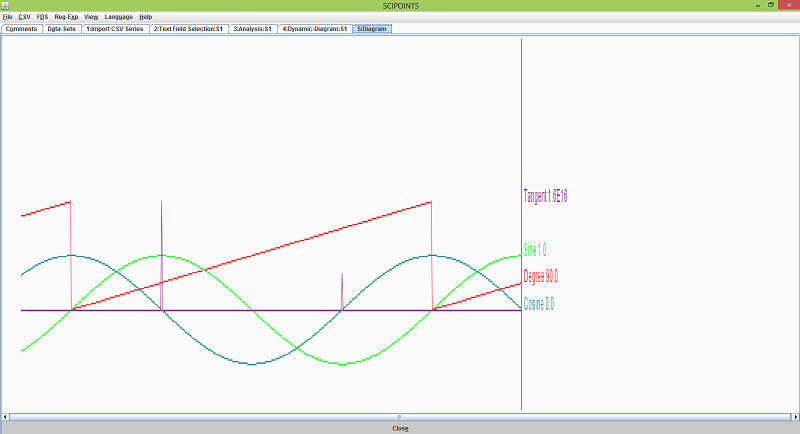The height and width of the screenshot is (434, 800).
Task: Click the Close button at bottom
Action: pyautogui.click(x=400, y=428)
